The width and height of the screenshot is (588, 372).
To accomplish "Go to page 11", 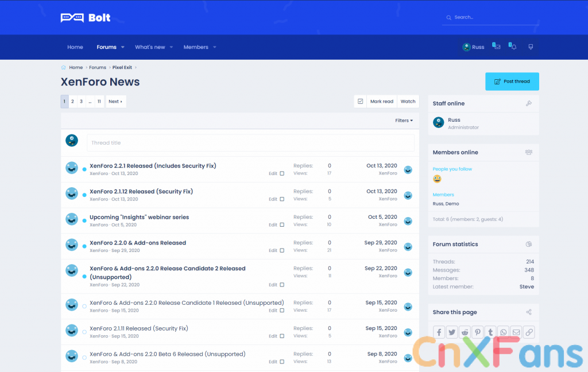I will pyautogui.click(x=99, y=102).
